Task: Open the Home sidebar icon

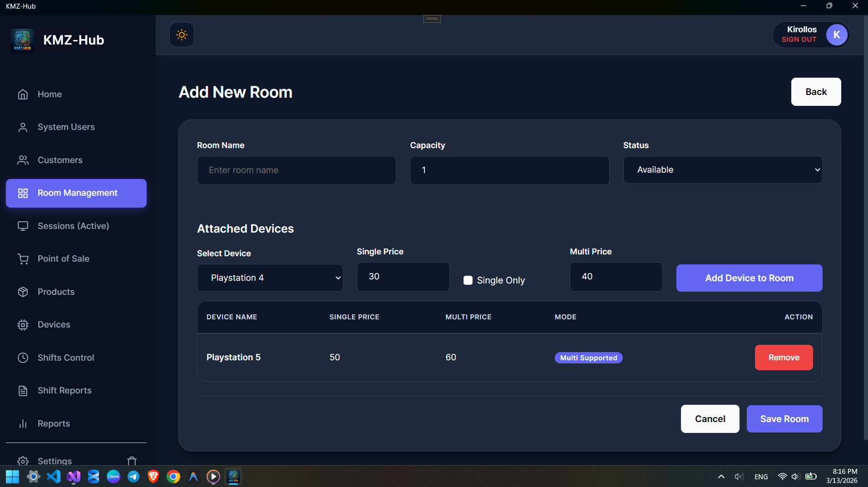Action: [23, 94]
